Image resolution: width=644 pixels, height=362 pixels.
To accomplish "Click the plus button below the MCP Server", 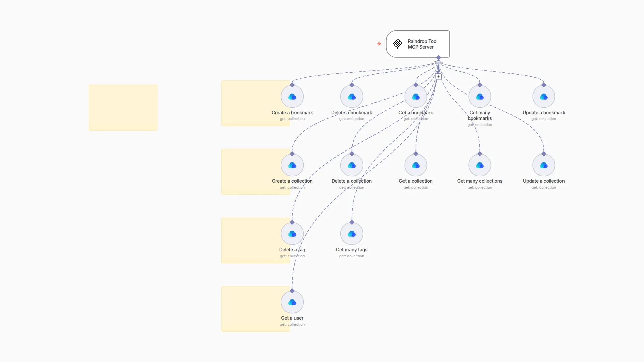I will [438, 76].
